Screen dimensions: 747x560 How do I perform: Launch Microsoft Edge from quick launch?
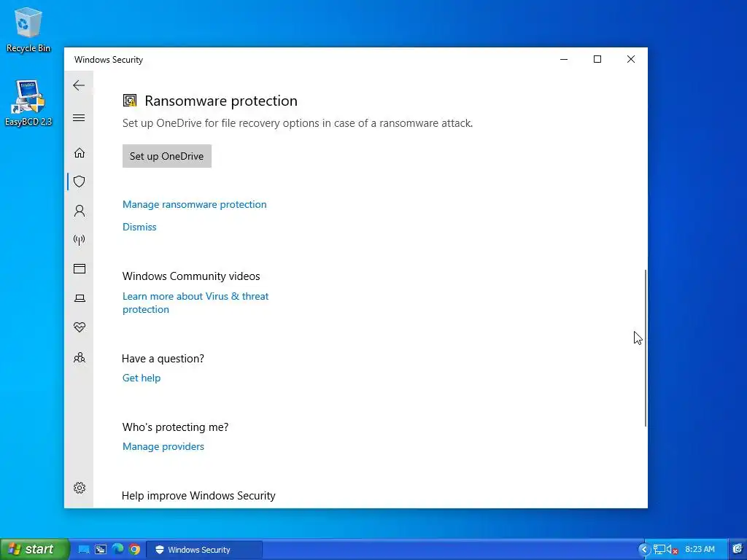(x=117, y=549)
